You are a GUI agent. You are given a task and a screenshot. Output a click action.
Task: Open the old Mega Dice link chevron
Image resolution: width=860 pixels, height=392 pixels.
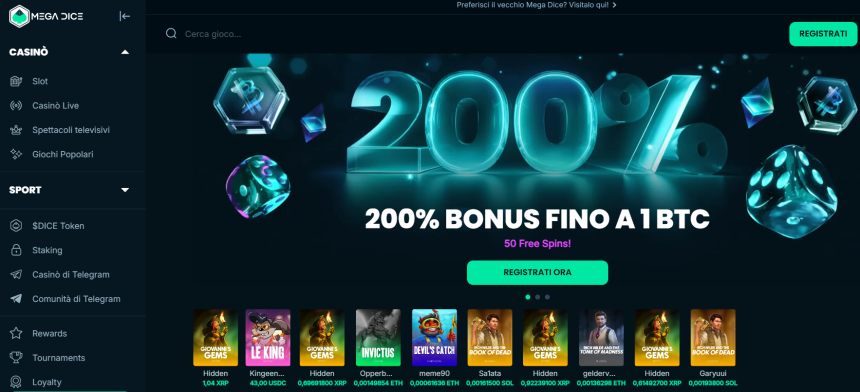click(614, 5)
